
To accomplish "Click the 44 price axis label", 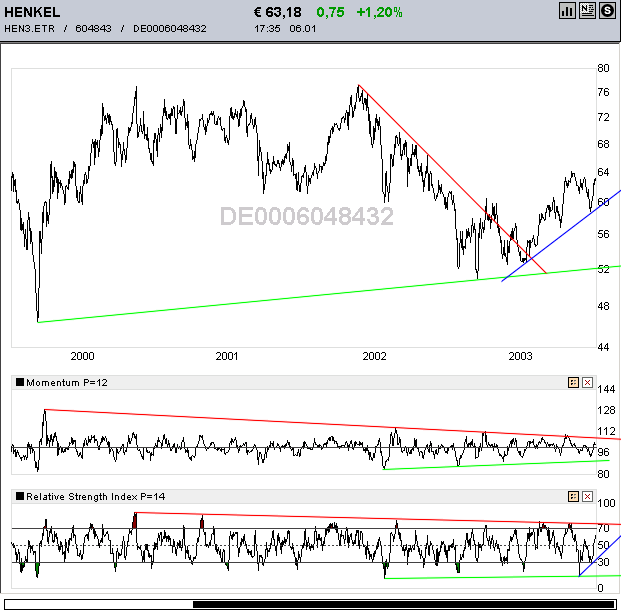I will [603, 347].
